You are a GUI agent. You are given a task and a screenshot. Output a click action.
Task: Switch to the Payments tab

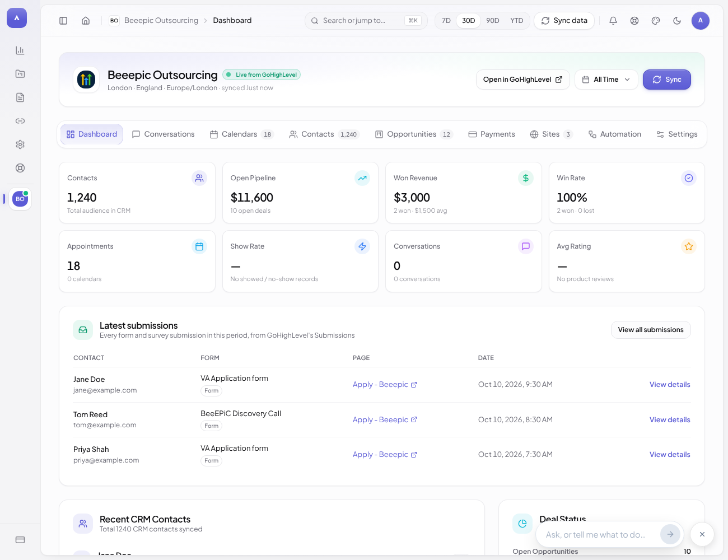492,134
